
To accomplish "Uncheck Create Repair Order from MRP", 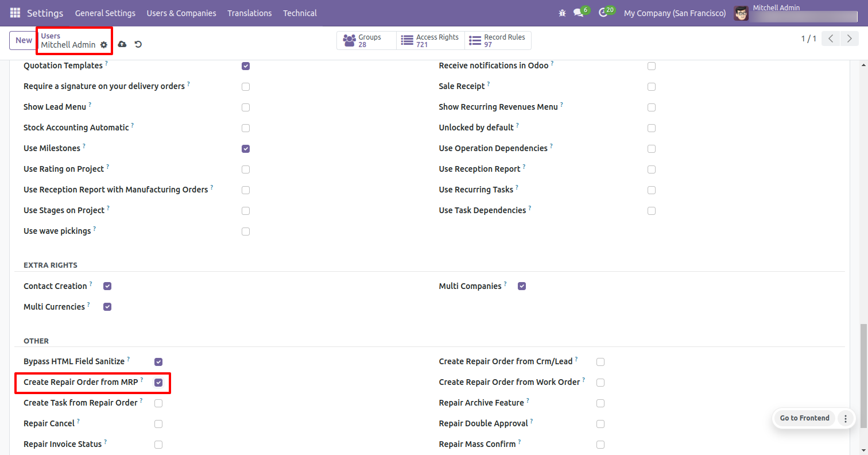I will (158, 383).
